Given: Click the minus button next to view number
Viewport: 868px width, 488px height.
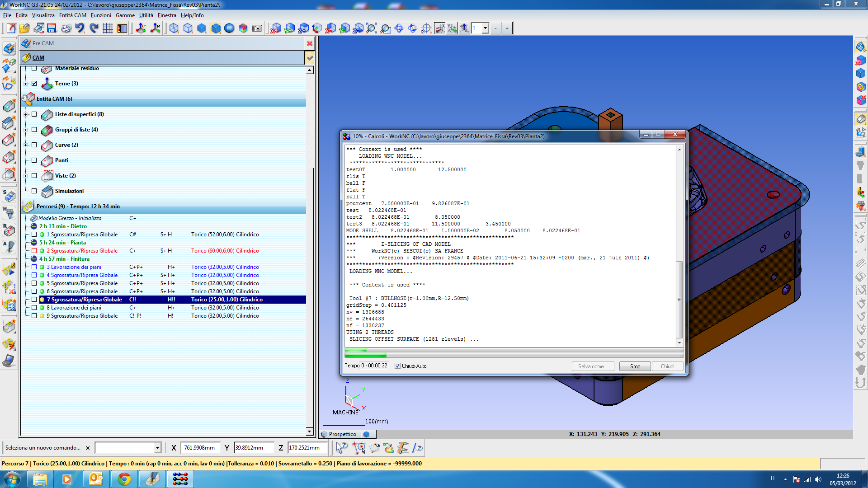Looking at the screenshot, I should pyautogui.click(x=496, y=28).
